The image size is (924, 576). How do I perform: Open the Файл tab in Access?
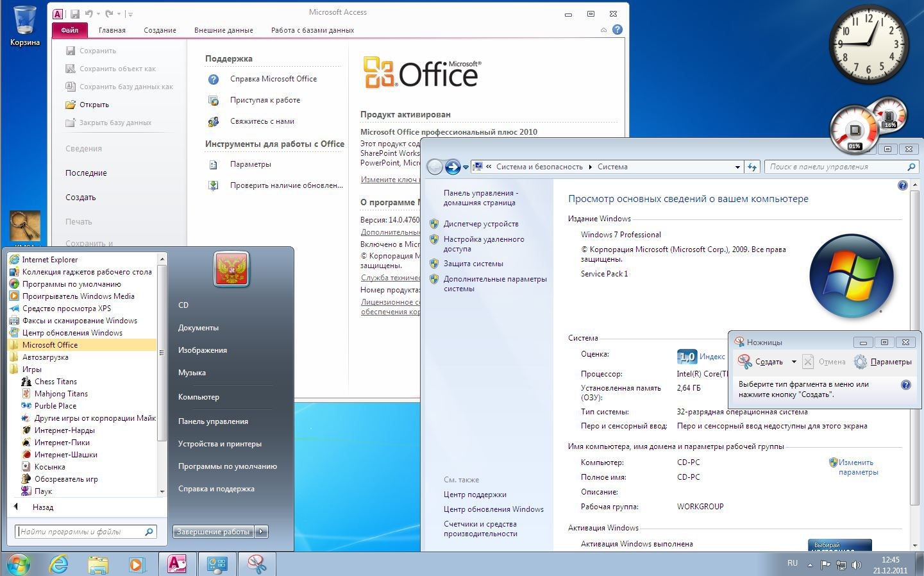pyautogui.click(x=69, y=30)
